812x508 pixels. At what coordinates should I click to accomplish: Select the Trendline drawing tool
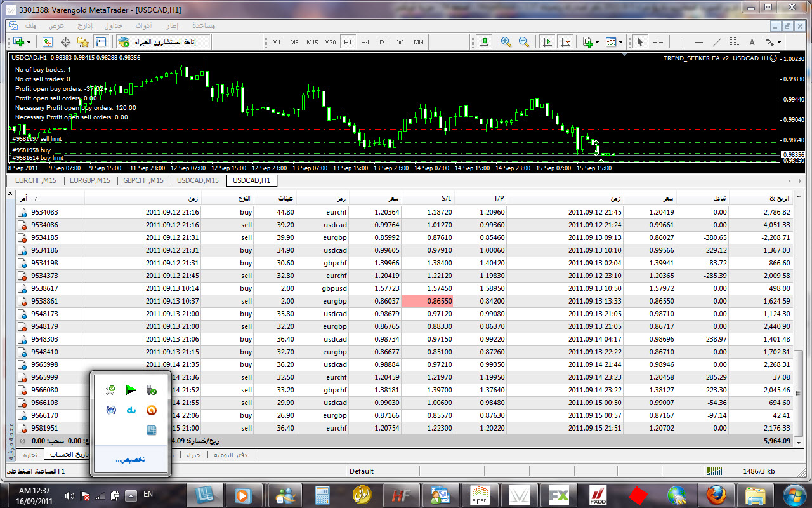tap(716, 42)
